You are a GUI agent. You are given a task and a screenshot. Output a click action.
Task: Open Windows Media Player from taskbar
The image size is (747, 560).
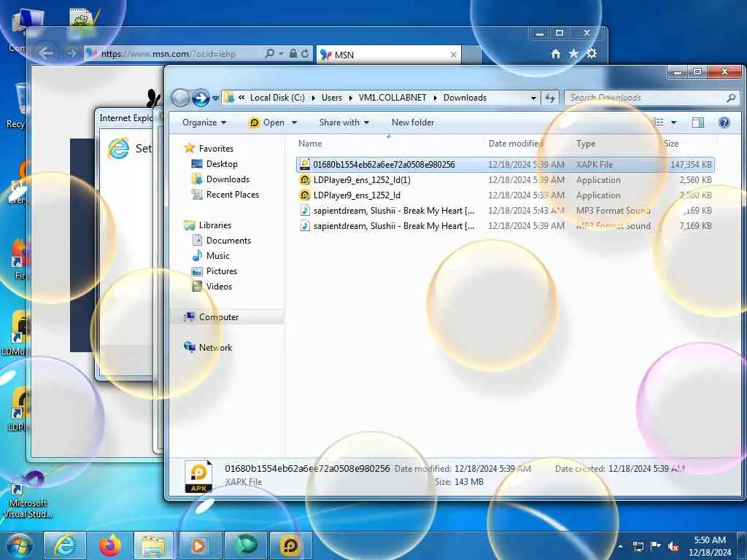(199, 545)
